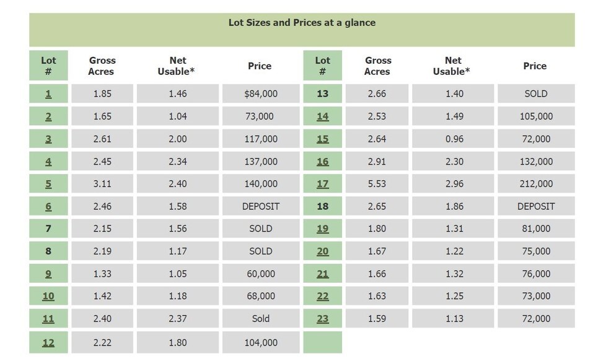Click the Lot 9 link
606x364 pixels.
tap(48, 274)
